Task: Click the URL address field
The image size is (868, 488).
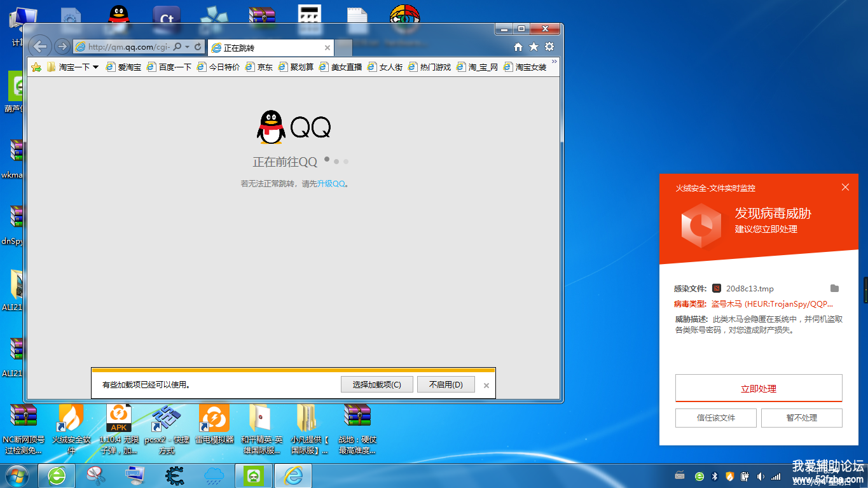Action: (127, 47)
